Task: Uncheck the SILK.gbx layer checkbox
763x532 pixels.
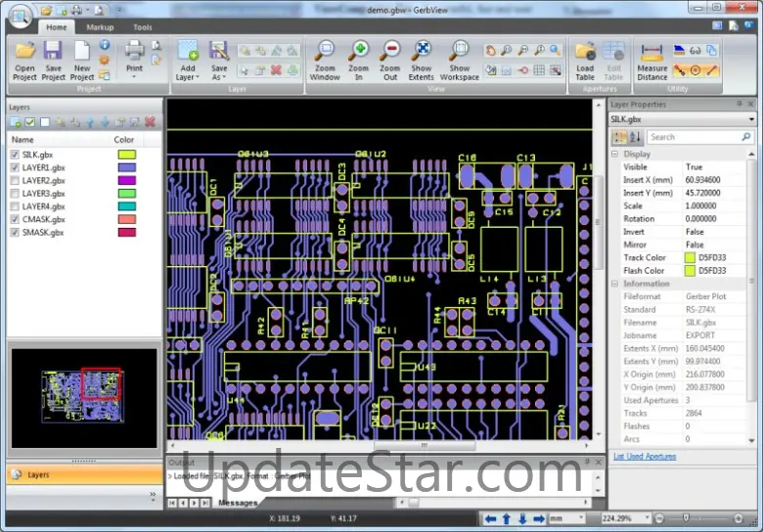Action: (14, 155)
